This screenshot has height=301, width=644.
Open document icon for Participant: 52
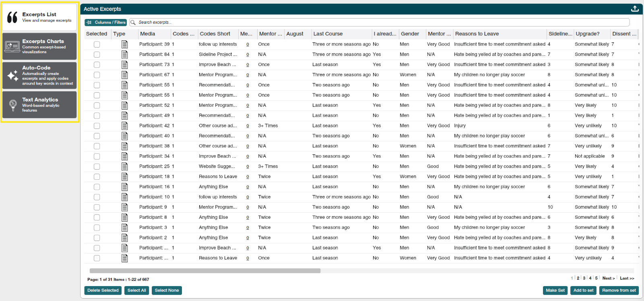pos(125,105)
